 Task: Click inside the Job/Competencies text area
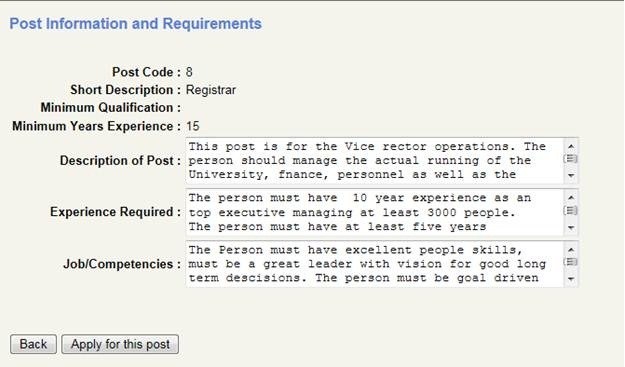pyautogui.click(x=375, y=264)
